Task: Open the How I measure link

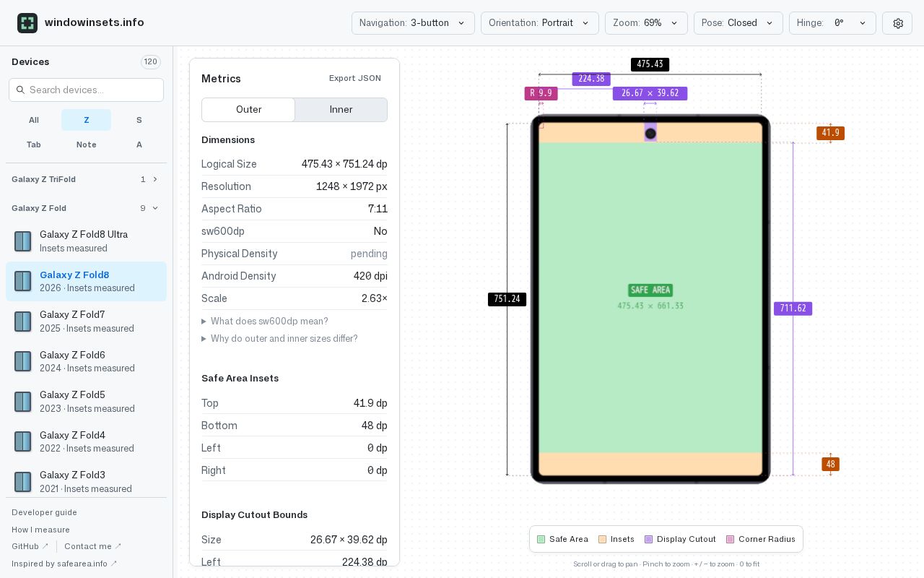Action: 40,530
